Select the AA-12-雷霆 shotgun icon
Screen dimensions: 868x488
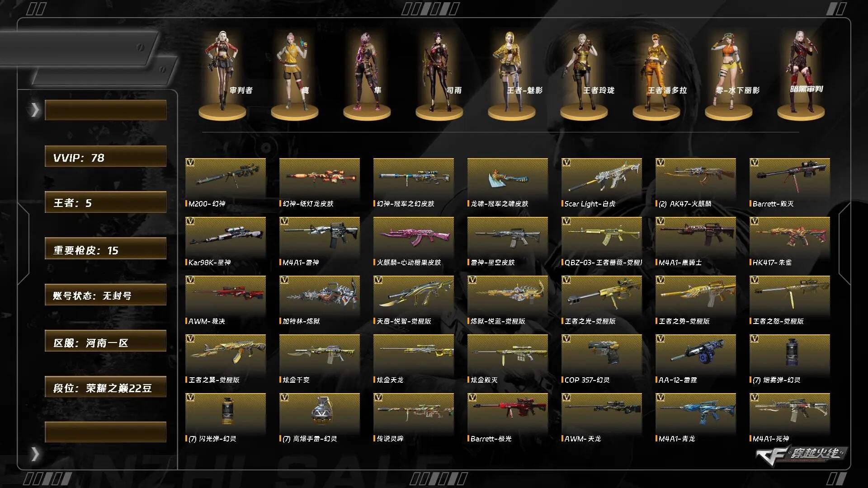(x=696, y=354)
